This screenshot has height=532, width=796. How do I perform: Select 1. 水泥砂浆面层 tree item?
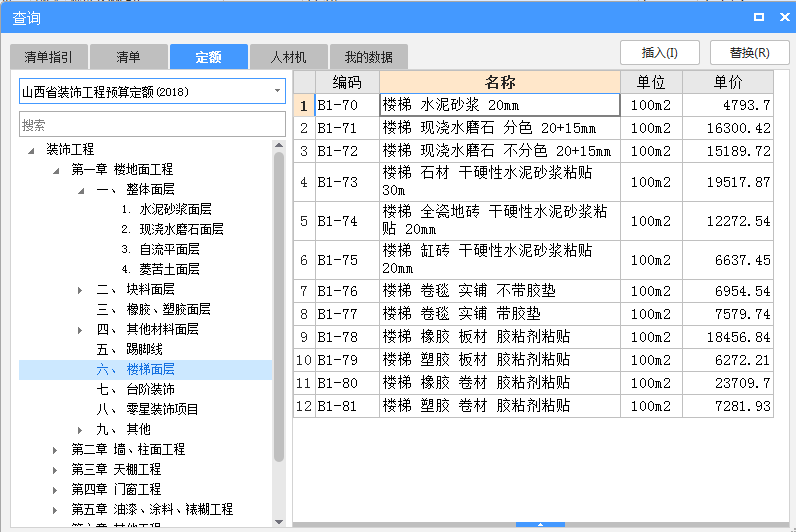coord(167,209)
